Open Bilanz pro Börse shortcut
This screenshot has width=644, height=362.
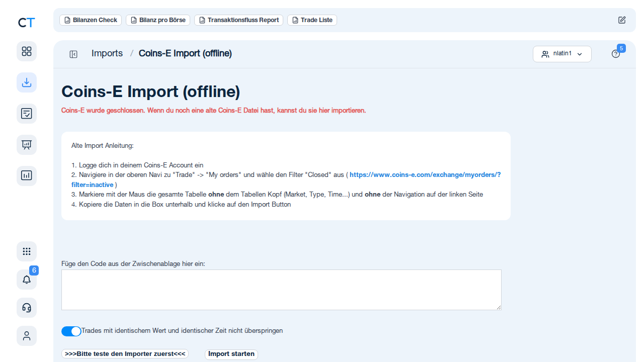coord(158,20)
